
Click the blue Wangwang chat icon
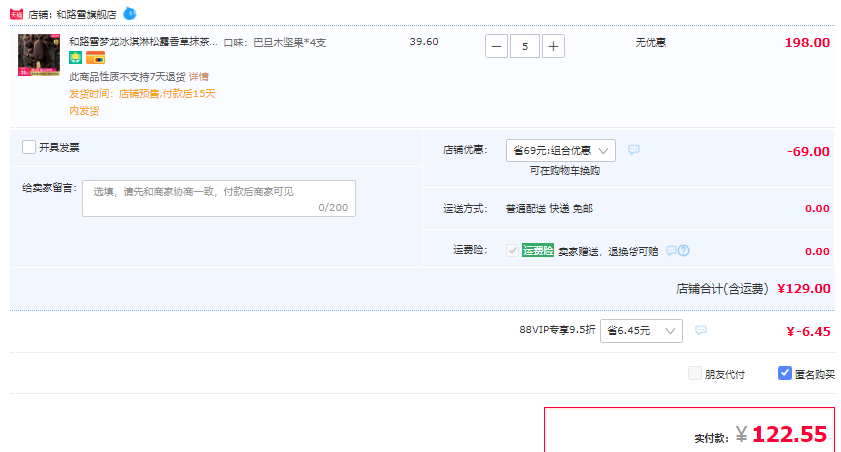tap(130, 13)
